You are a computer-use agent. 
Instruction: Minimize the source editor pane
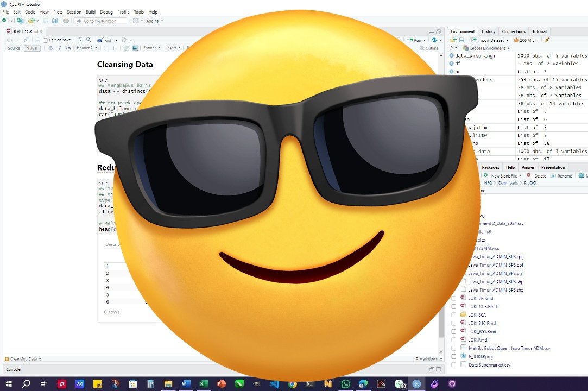432,32
